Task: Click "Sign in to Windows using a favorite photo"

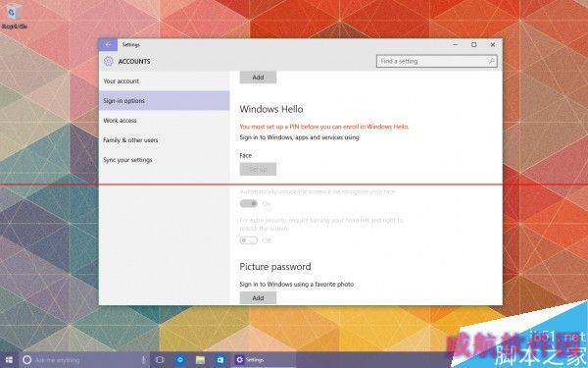Action: pyautogui.click(x=297, y=285)
